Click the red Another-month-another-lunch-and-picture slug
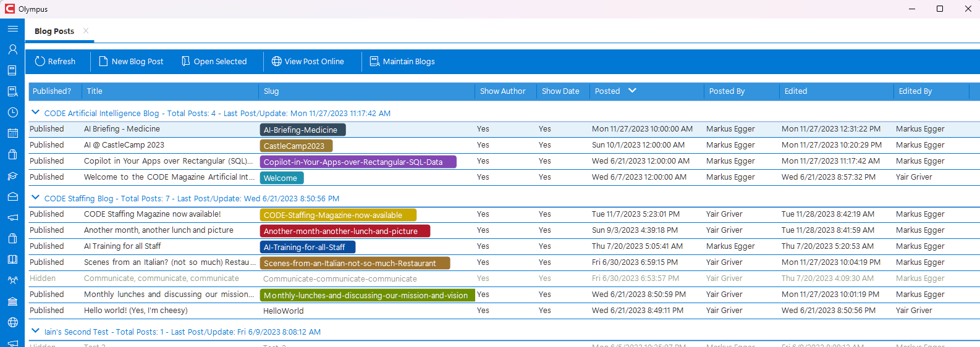 345,231
